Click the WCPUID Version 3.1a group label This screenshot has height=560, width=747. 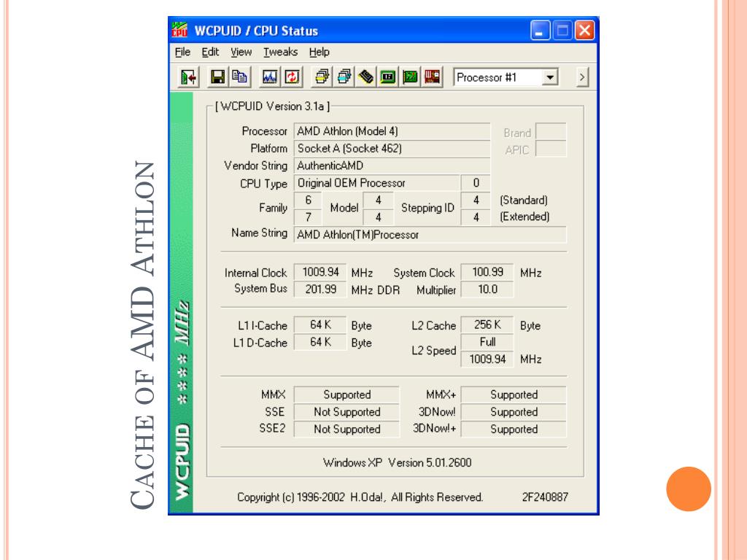tap(273, 106)
